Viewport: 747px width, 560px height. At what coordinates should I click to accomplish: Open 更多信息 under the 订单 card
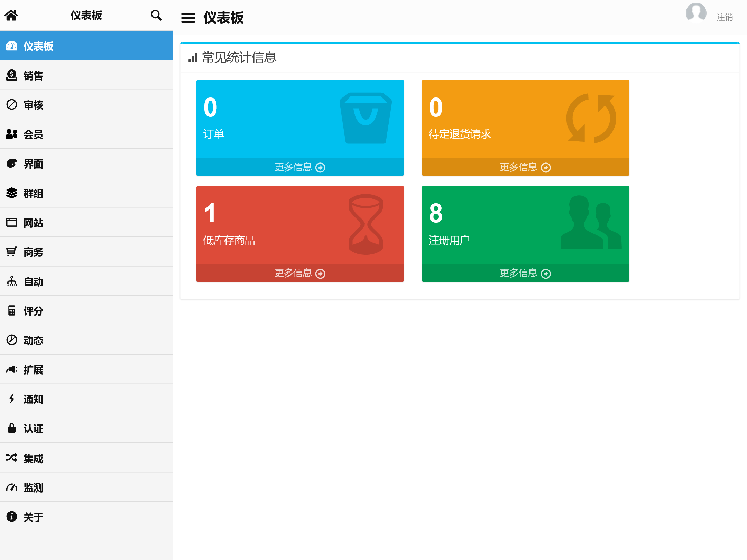pos(300,167)
